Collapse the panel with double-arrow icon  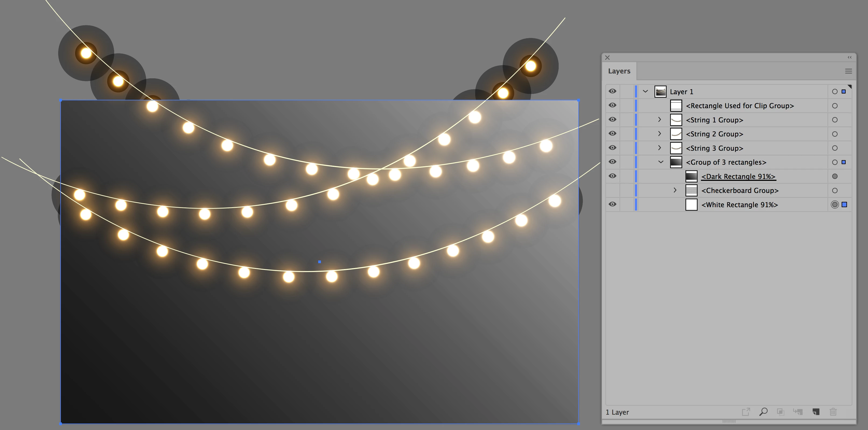[x=849, y=58]
